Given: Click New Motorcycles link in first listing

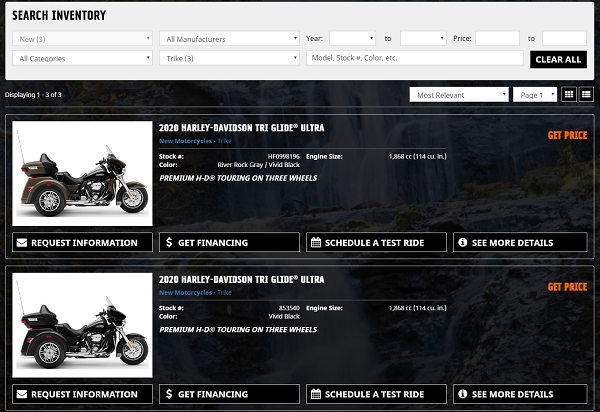Looking at the screenshot, I should click(x=185, y=141).
